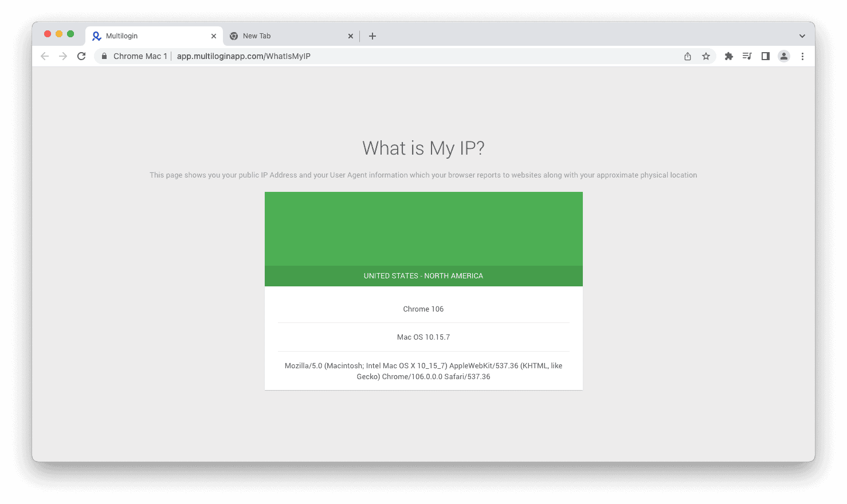Open the Chrome three-dot menu

(802, 56)
